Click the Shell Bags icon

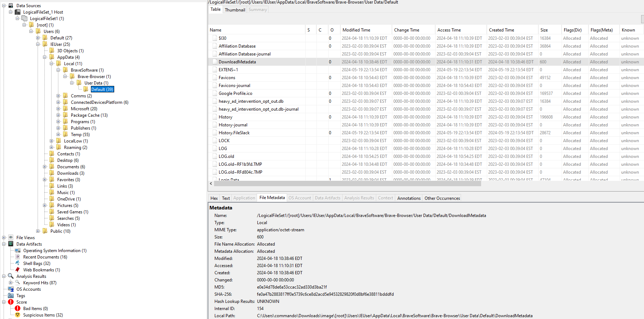tap(18, 263)
